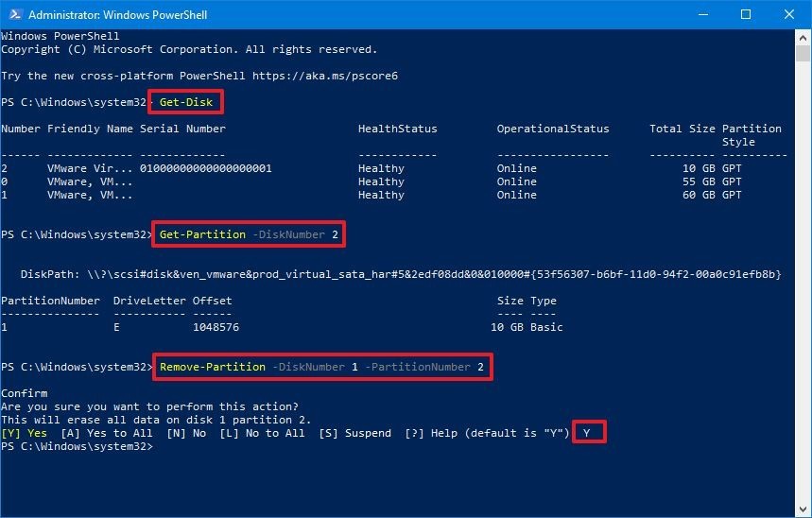
Task: Click the disk serial number 01000000000000000001
Action: point(205,168)
